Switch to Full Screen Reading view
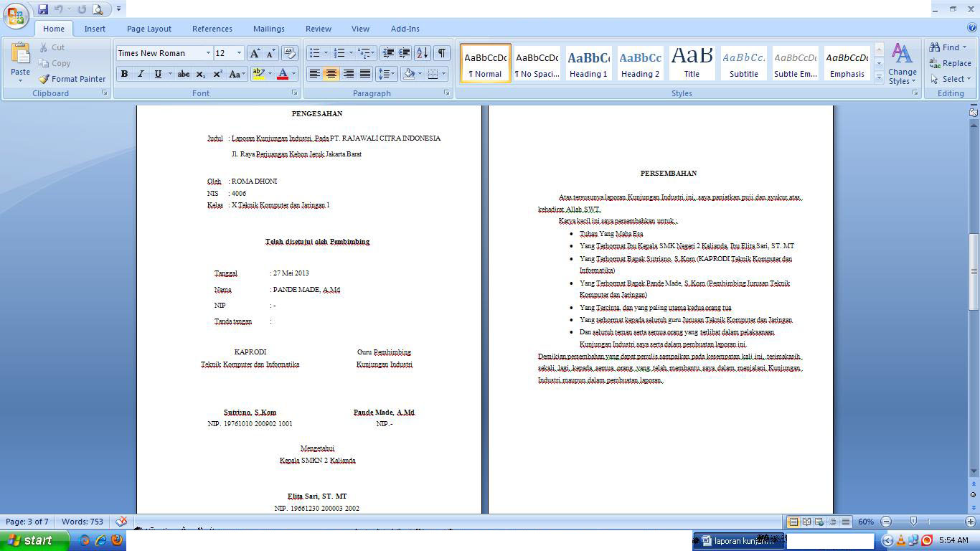The width and height of the screenshot is (980, 551). pyautogui.click(x=806, y=522)
